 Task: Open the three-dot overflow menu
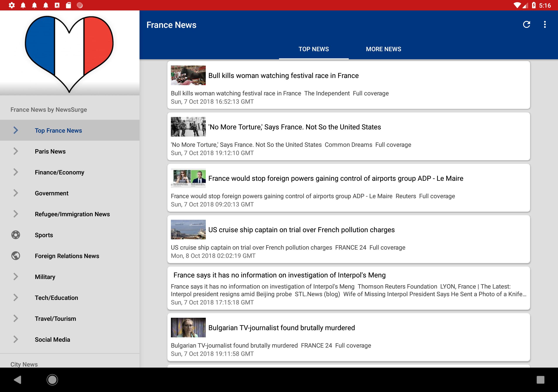(545, 25)
